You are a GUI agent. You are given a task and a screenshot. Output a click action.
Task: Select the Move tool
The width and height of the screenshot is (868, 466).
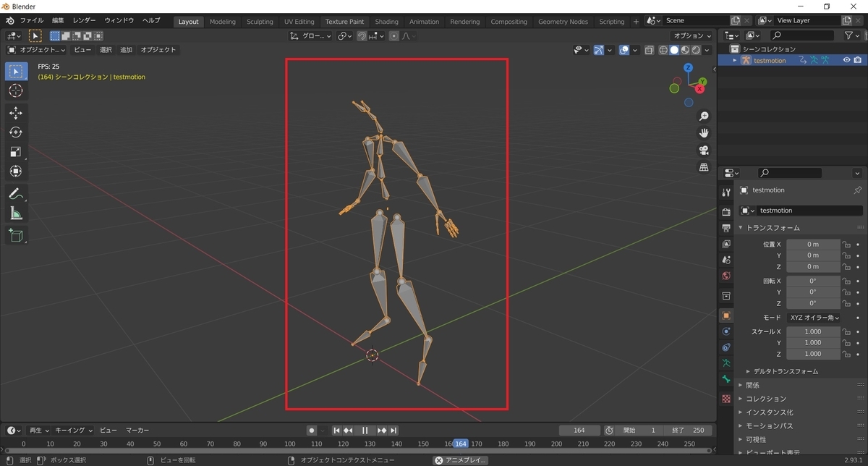[x=16, y=113]
